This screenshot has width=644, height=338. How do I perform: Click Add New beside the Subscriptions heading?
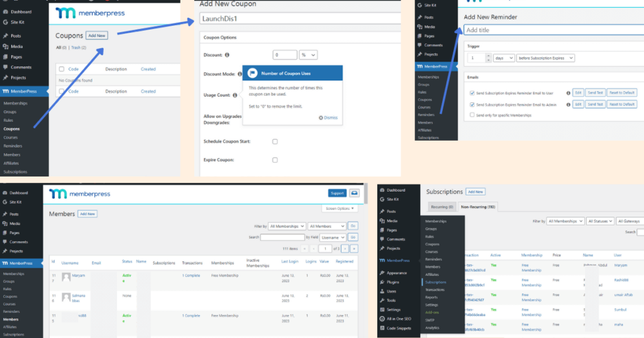475,192
